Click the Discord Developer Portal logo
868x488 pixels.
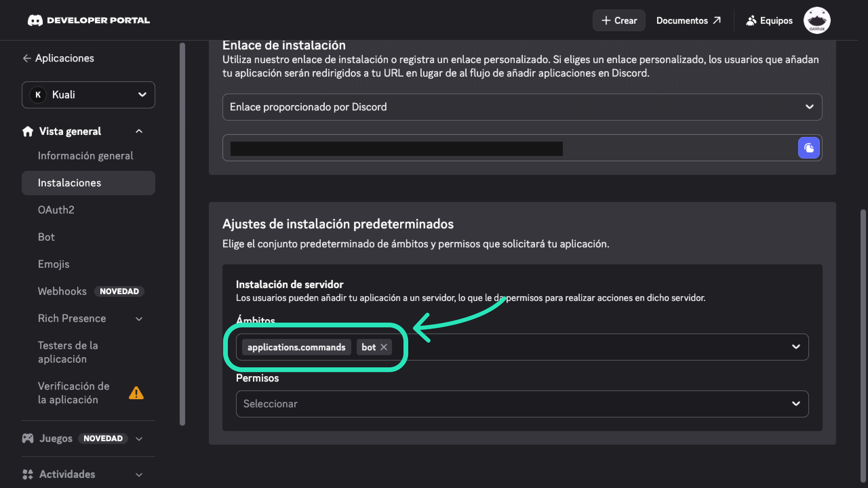88,20
